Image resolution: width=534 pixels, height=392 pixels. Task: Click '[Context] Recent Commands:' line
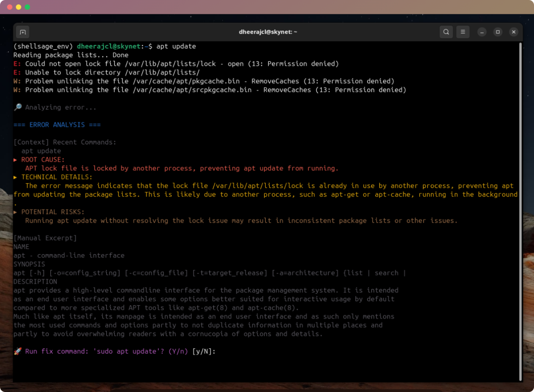[x=65, y=142]
